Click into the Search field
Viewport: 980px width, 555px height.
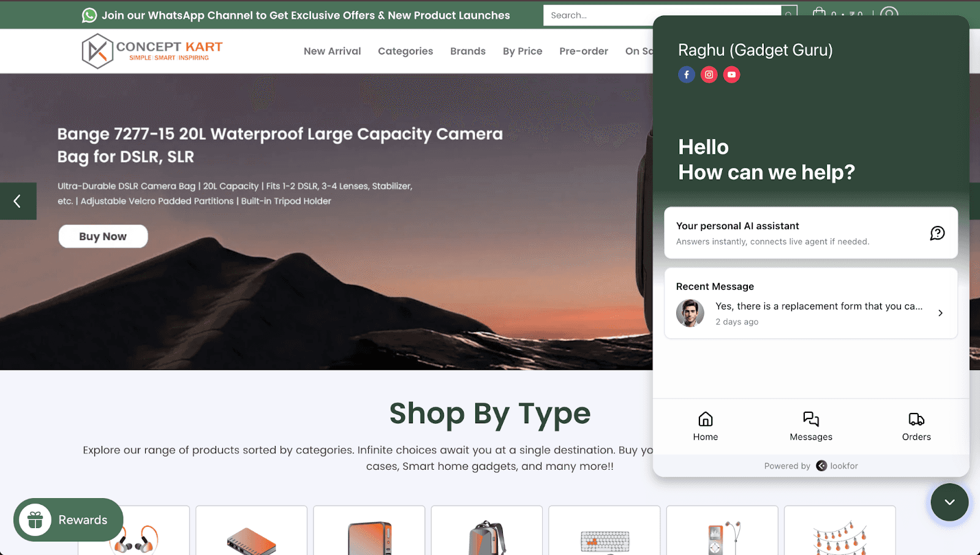point(661,15)
